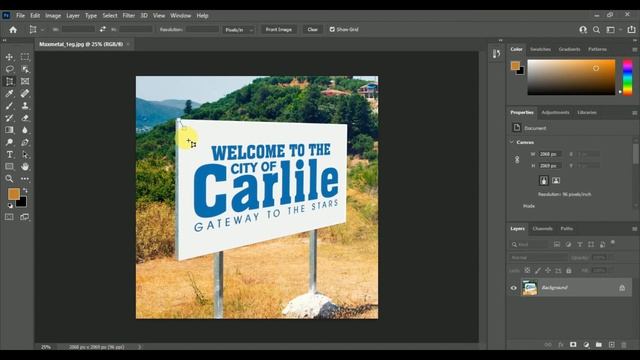640x360 pixels.
Task: Select the Eraser tool
Action: click(25, 118)
